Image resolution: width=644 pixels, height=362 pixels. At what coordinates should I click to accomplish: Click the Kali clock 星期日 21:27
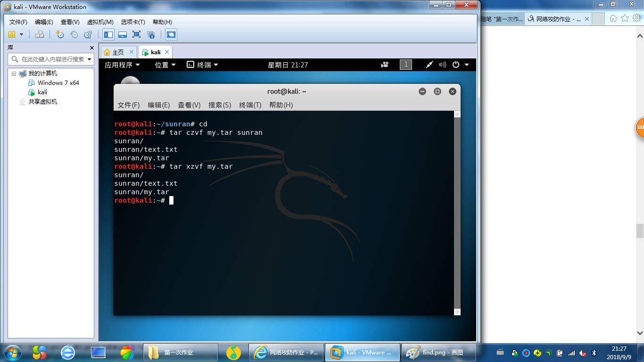point(288,65)
